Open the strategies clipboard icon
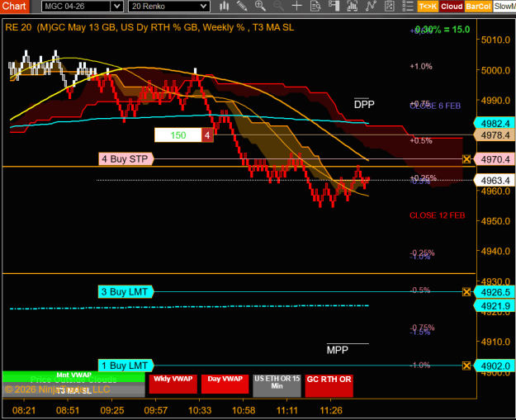516x420 pixels. click(x=390, y=6)
